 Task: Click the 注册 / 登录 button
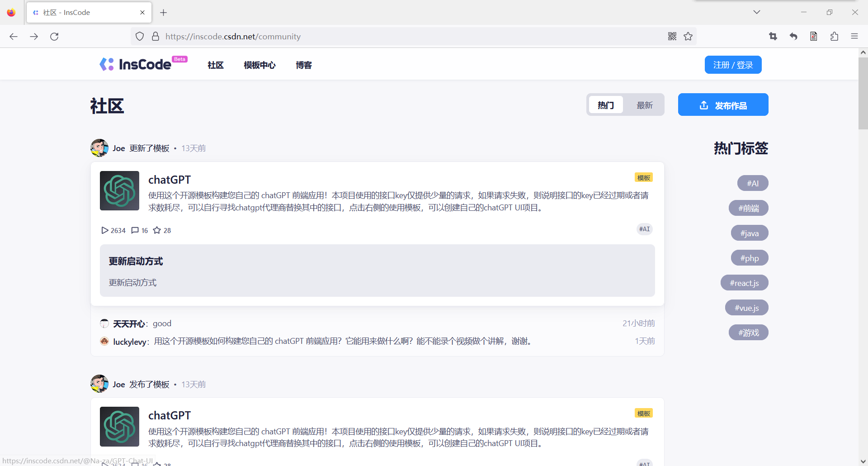click(733, 65)
